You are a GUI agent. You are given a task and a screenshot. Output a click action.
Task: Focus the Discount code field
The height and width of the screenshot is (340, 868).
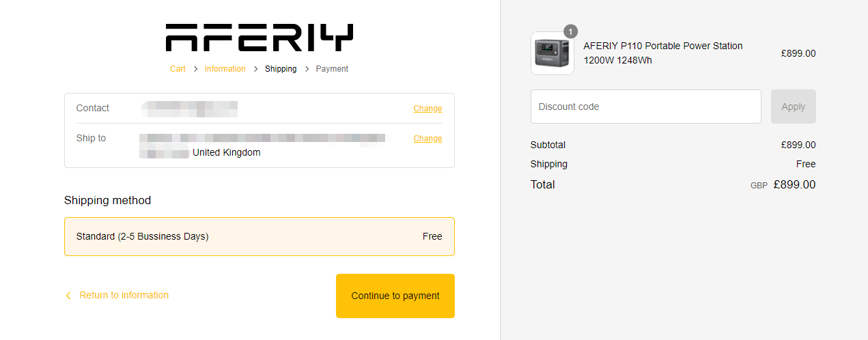point(646,107)
